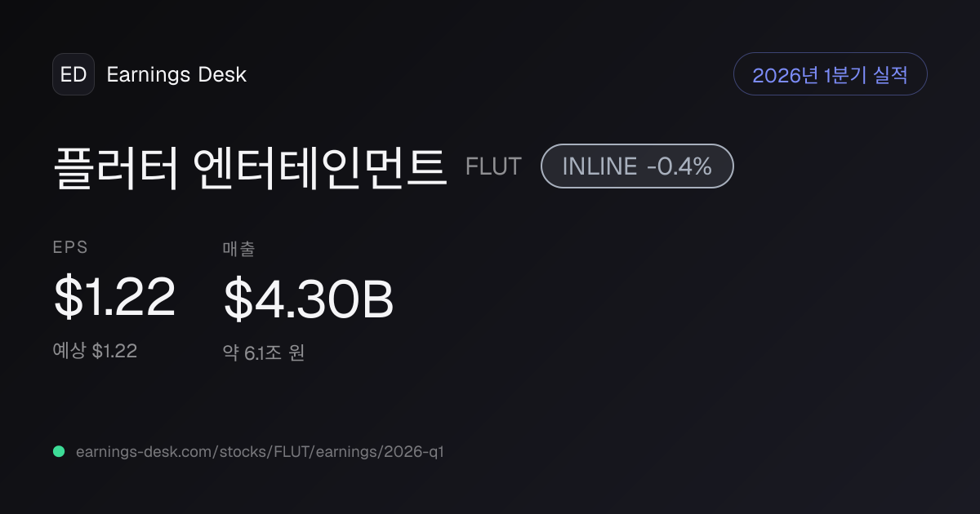Click the 매출 revenue label
Screen dimensions: 980x514
point(238,249)
